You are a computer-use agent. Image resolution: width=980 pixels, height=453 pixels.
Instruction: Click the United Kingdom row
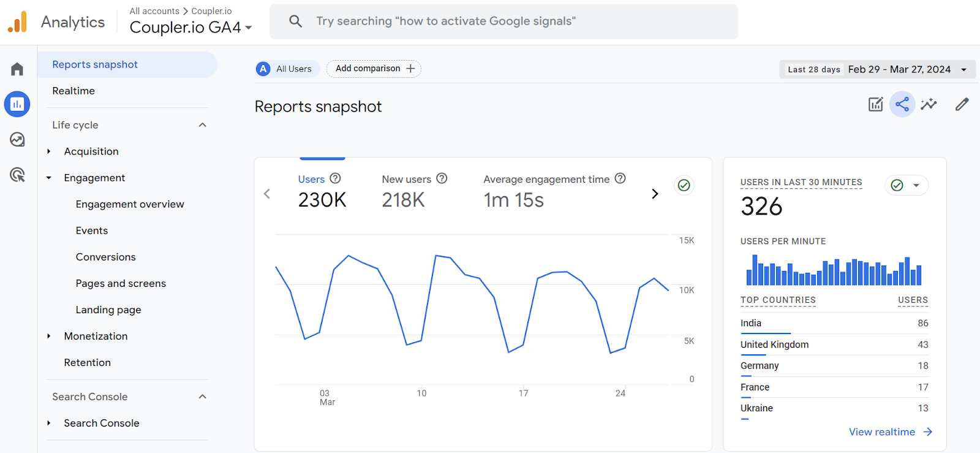click(x=834, y=345)
